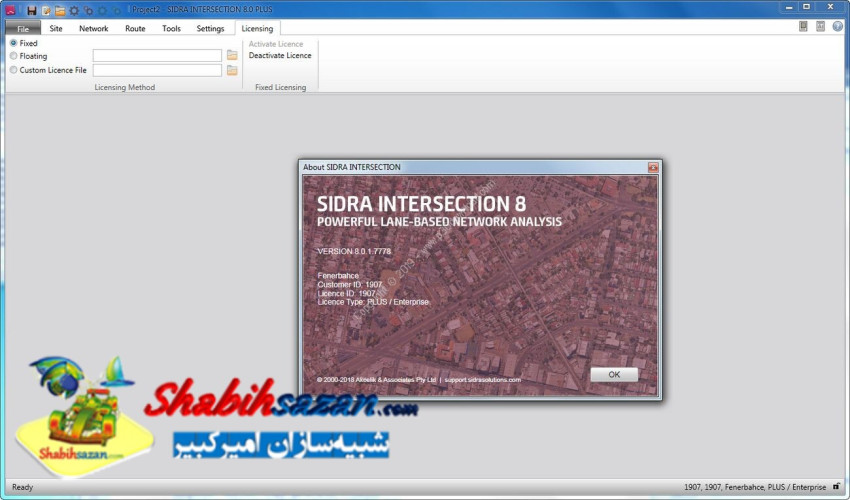This screenshot has width=850, height=500.
Task: Select the Licensing ribbon tab
Action: 257,28
